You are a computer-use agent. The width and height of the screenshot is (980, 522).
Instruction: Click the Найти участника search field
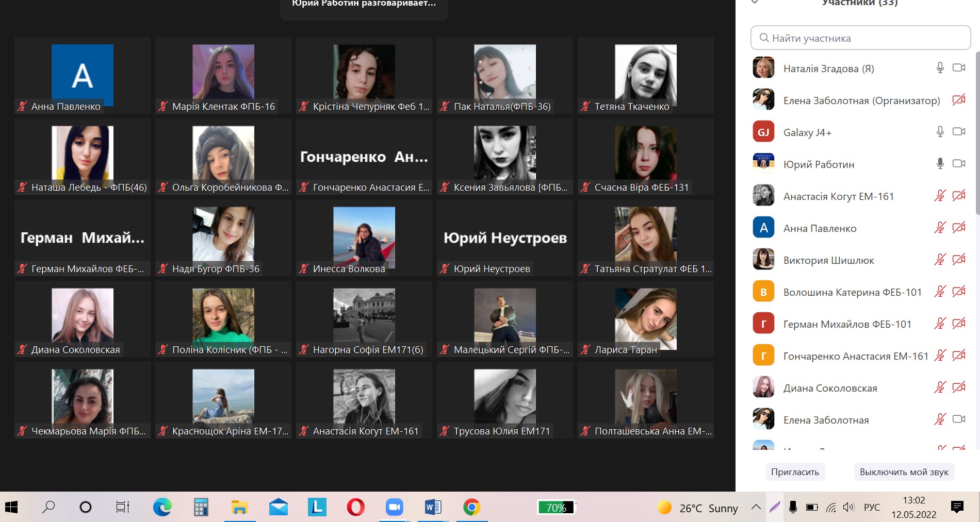(x=860, y=38)
